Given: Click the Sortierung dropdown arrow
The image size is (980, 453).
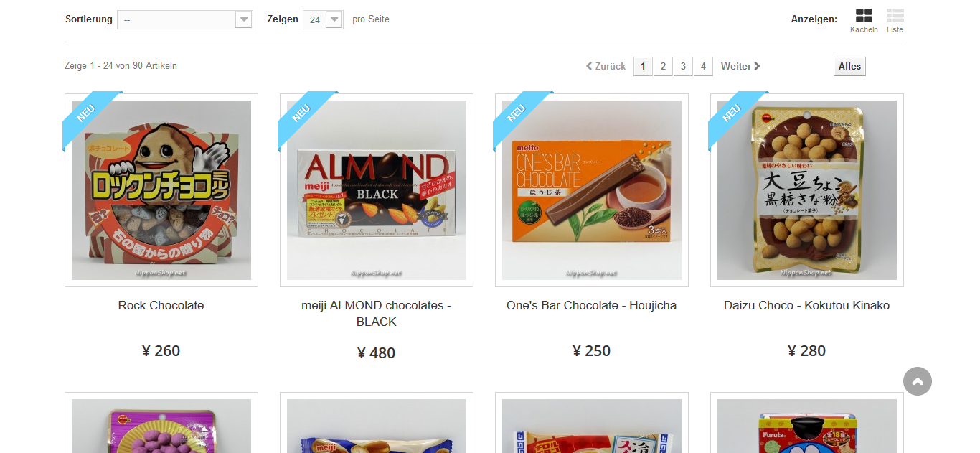Looking at the screenshot, I should pyautogui.click(x=244, y=19).
